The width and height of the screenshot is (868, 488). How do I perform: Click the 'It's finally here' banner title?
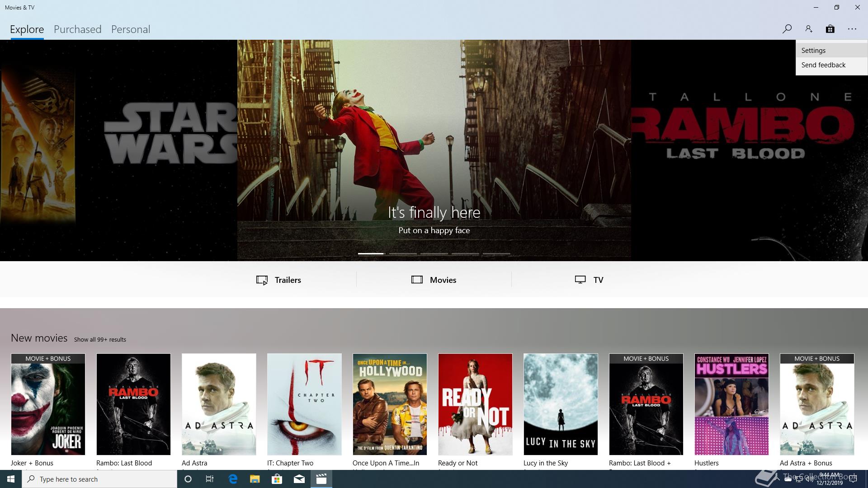(x=434, y=212)
